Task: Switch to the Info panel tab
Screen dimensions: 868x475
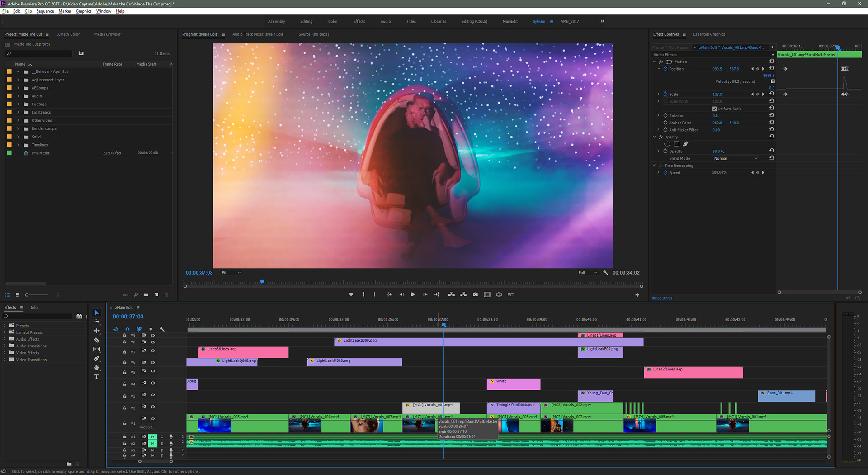Action: click(34, 308)
